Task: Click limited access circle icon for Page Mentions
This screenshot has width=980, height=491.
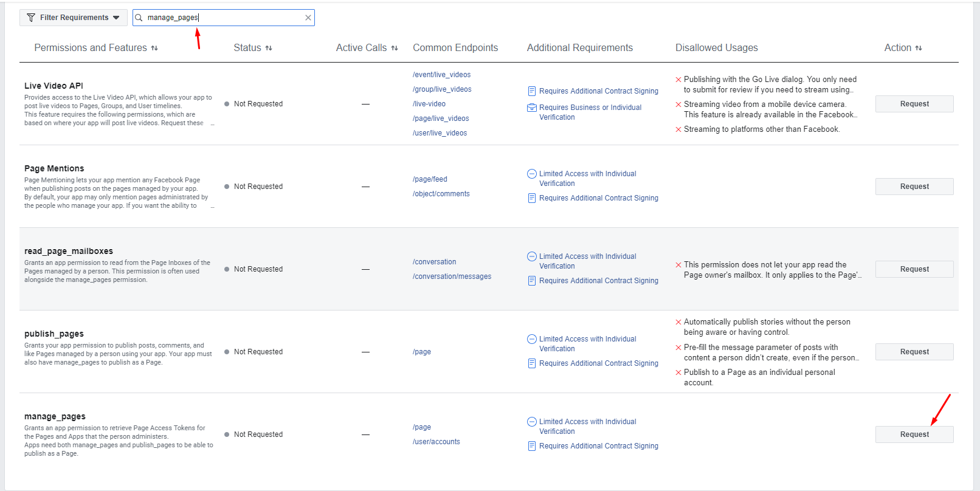Action: pos(532,174)
